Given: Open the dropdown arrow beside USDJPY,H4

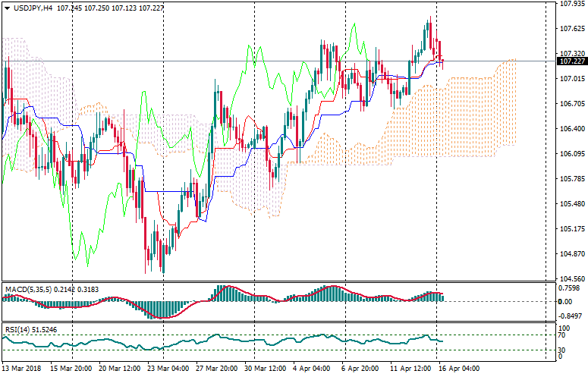Looking at the screenshot, I should 7,8.
